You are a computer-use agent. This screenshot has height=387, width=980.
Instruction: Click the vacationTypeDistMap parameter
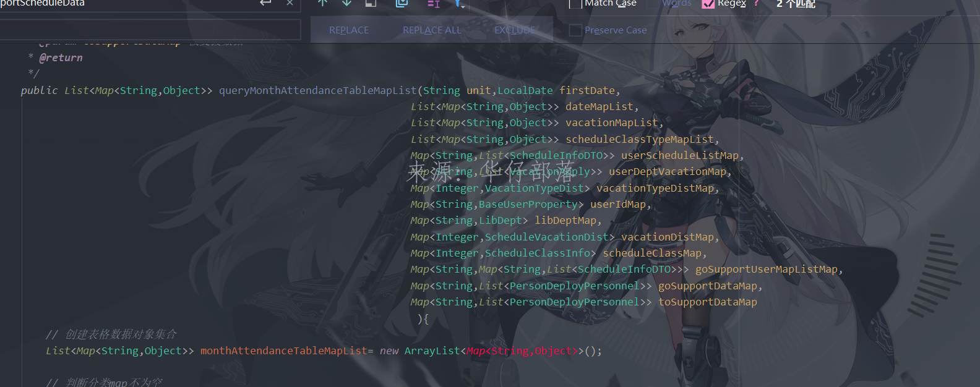655,188
